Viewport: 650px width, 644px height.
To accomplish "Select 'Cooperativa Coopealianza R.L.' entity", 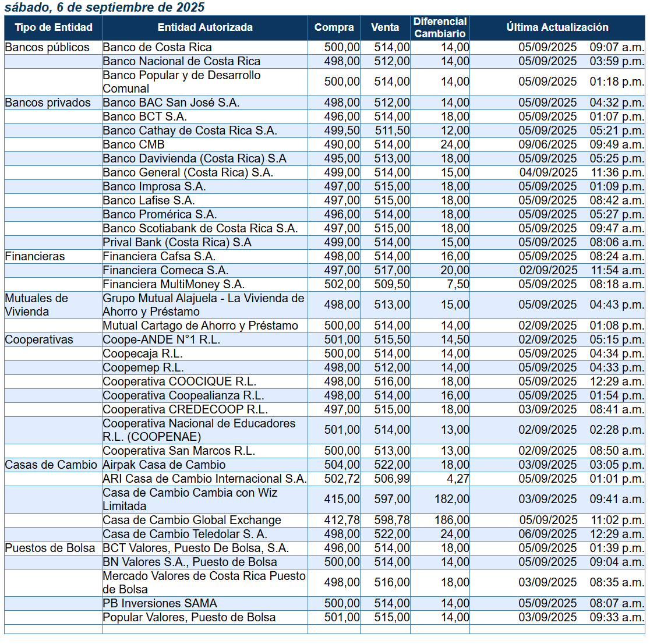I will pos(183,396).
